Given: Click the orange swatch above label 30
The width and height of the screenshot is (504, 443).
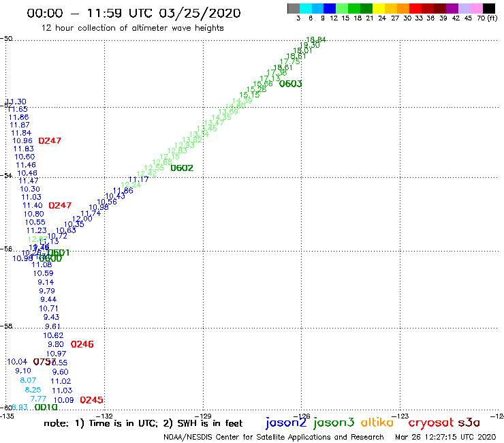Looking at the screenshot, I should 403,8.
